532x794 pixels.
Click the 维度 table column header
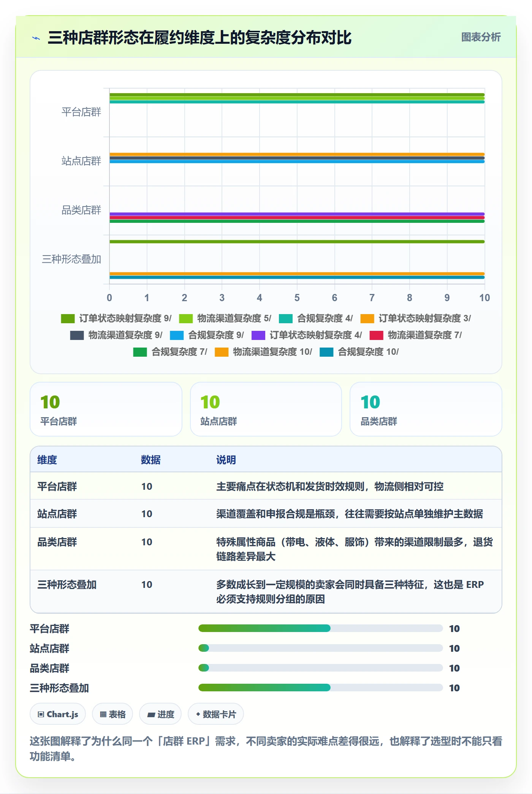(47, 460)
